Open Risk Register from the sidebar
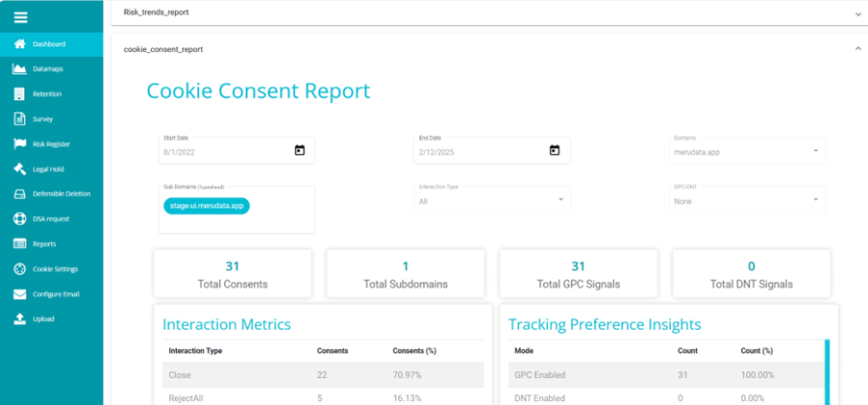The width and height of the screenshot is (868, 405). click(x=52, y=144)
